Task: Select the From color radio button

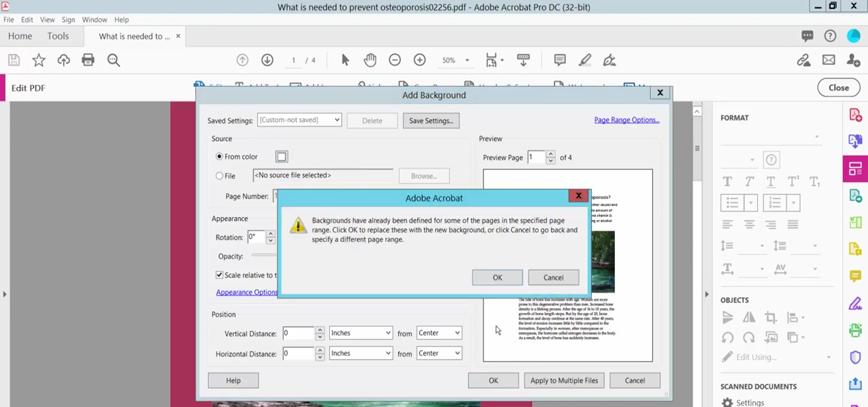Action: [x=220, y=157]
